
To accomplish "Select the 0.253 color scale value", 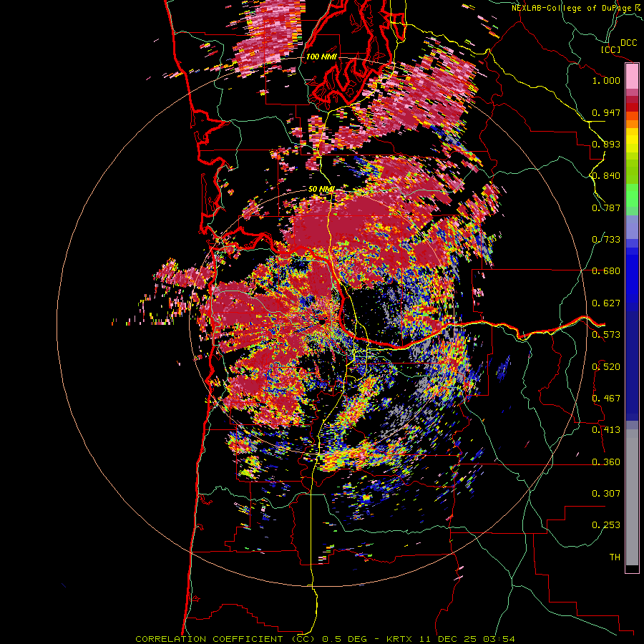I will coord(606,525).
